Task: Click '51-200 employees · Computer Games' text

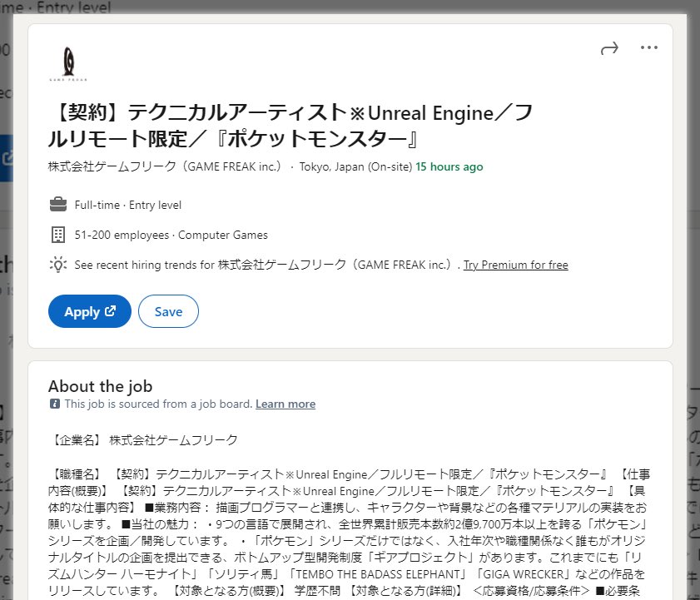Action: 171,235
